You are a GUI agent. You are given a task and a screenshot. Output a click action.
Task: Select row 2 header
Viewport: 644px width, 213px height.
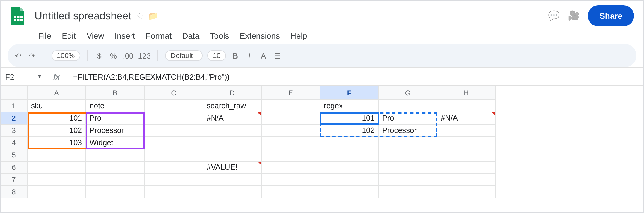[x=14, y=118]
